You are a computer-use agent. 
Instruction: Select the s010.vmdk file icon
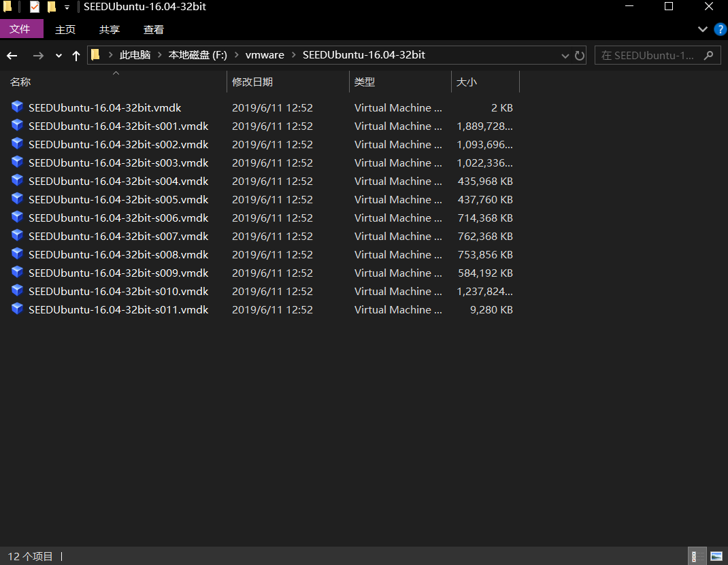point(17,291)
